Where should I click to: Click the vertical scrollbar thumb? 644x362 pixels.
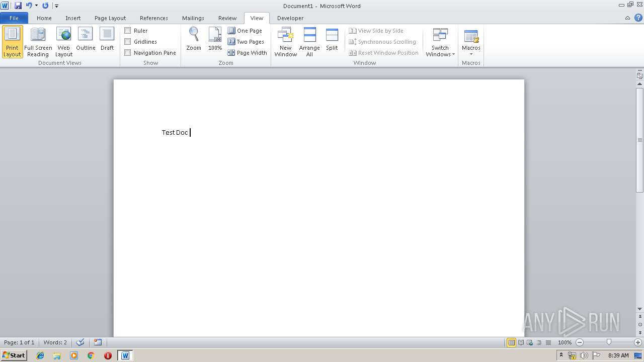coord(640,140)
